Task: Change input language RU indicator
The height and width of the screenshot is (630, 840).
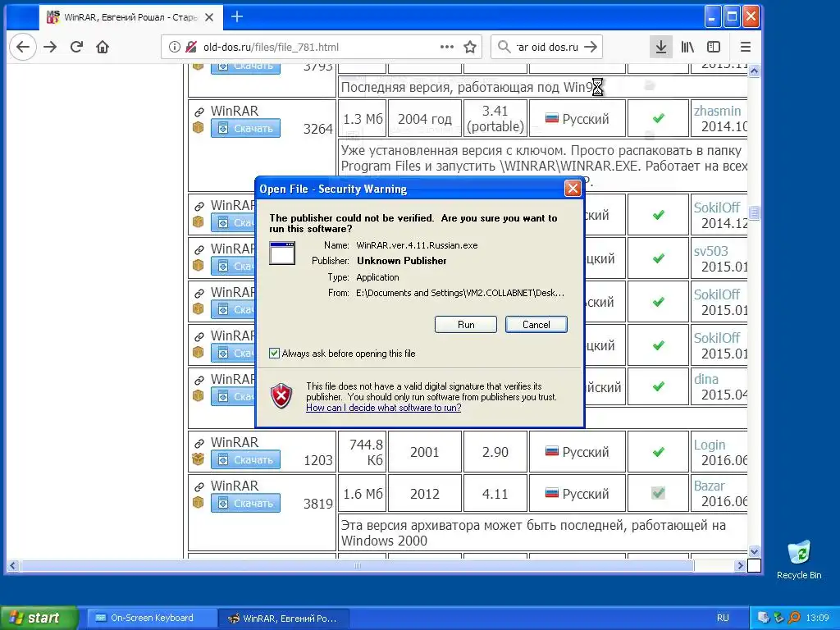Action: (x=723, y=618)
